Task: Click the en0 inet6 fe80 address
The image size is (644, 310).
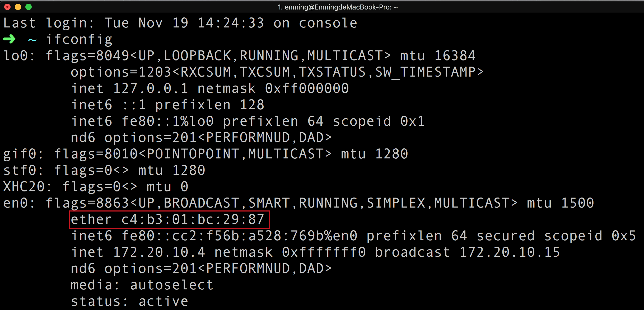Action: coord(239,236)
